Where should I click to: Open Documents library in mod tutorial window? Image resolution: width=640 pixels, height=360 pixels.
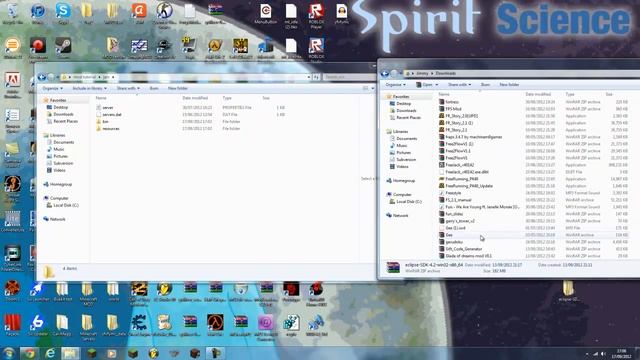[x=64, y=142]
